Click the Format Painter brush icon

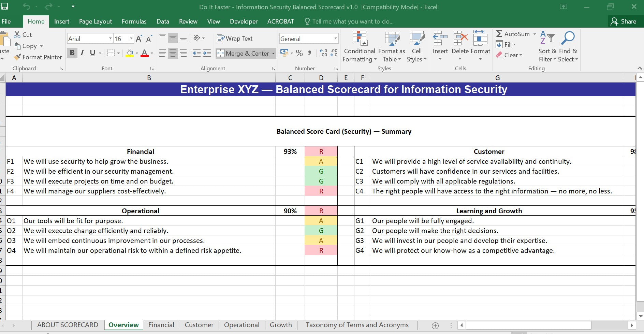[x=17, y=57]
